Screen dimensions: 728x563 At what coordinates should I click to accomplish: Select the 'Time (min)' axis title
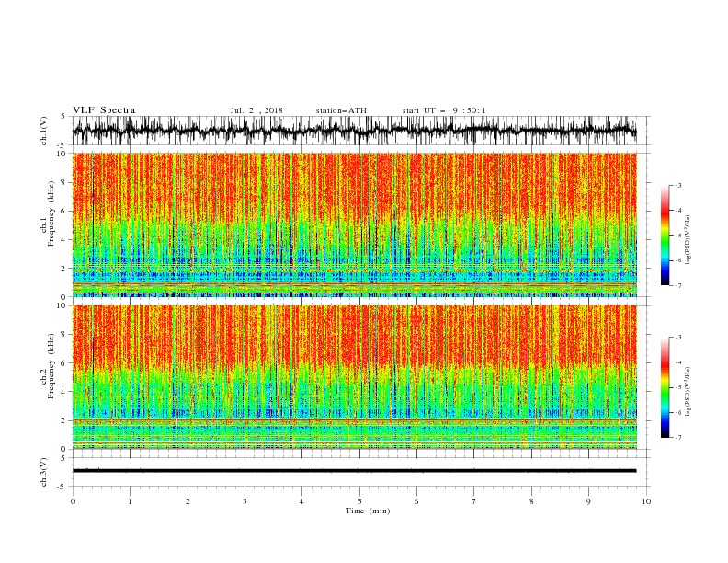click(x=368, y=511)
